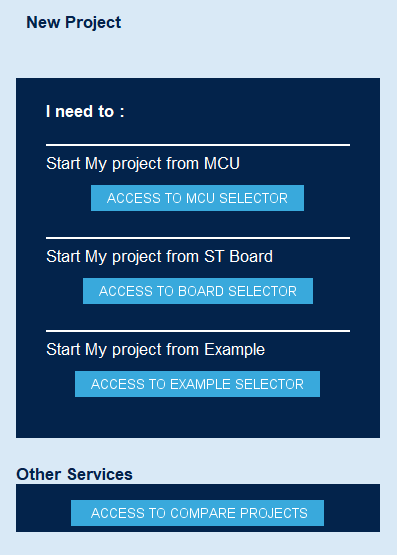
Task: Click the words 'ST Board' in the section title
Action: (238, 257)
